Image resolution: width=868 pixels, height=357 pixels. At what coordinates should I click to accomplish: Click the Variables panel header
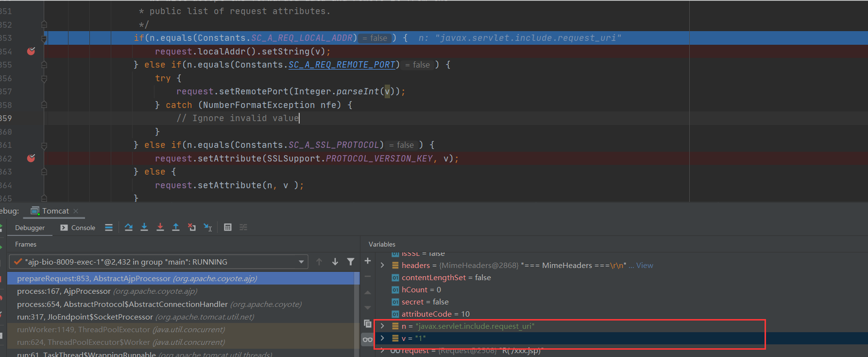pos(382,244)
